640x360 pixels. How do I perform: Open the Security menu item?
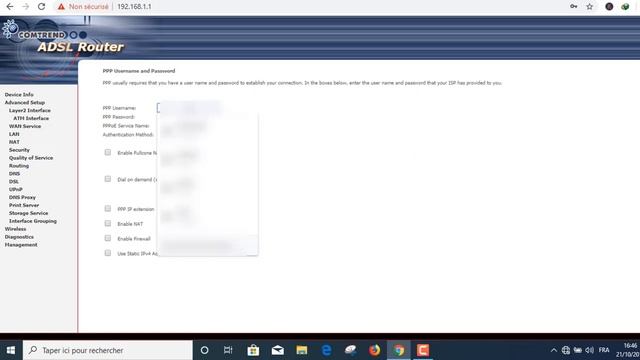[x=19, y=150]
